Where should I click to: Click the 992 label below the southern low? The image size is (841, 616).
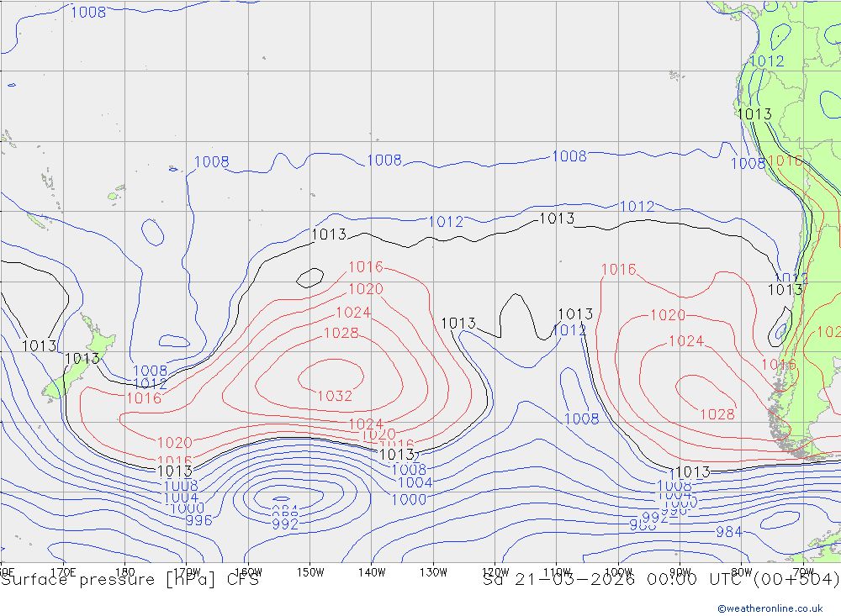tap(285, 524)
